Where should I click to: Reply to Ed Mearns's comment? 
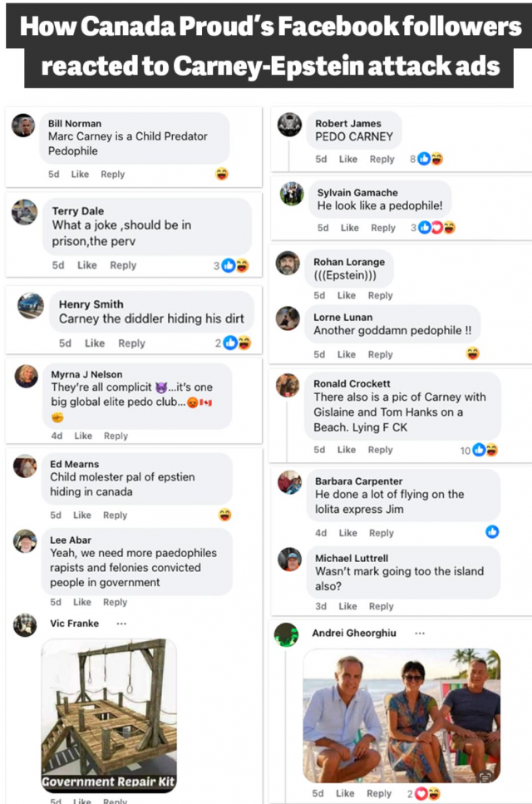[x=116, y=515]
